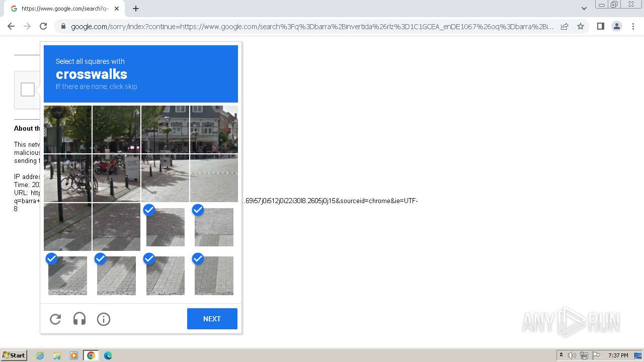The image size is (644, 362).
Task: Share this page icon in address bar
Action: (x=565, y=26)
